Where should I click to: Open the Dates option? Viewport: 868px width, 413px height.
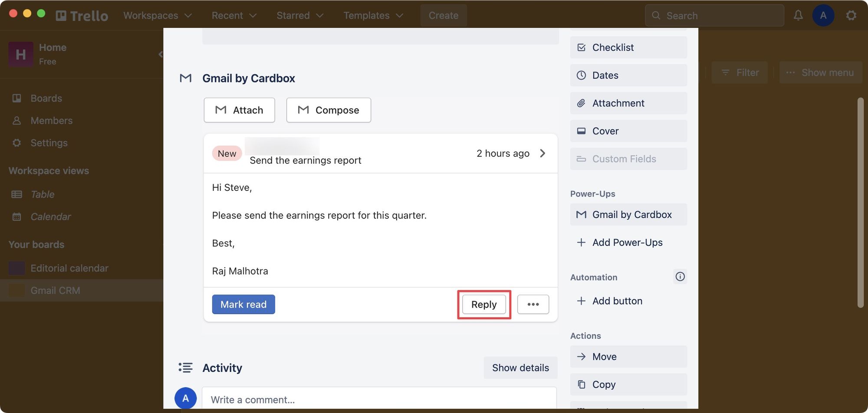coord(628,75)
